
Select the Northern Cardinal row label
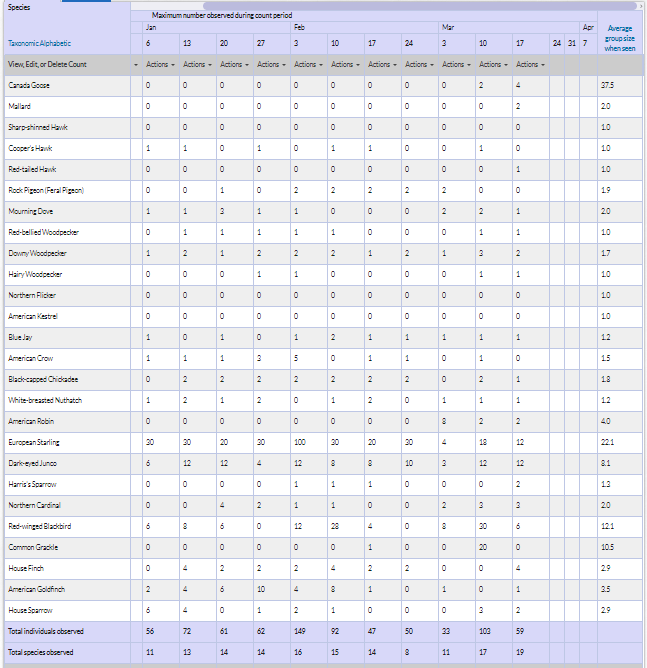tap(35, 505)
